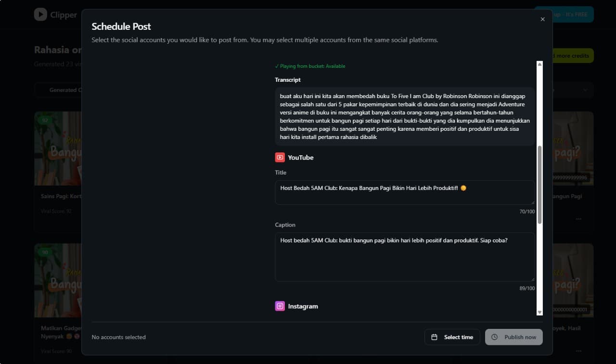
Task: Close the Schedule Post dialog
Action: (x=542, y=19)
